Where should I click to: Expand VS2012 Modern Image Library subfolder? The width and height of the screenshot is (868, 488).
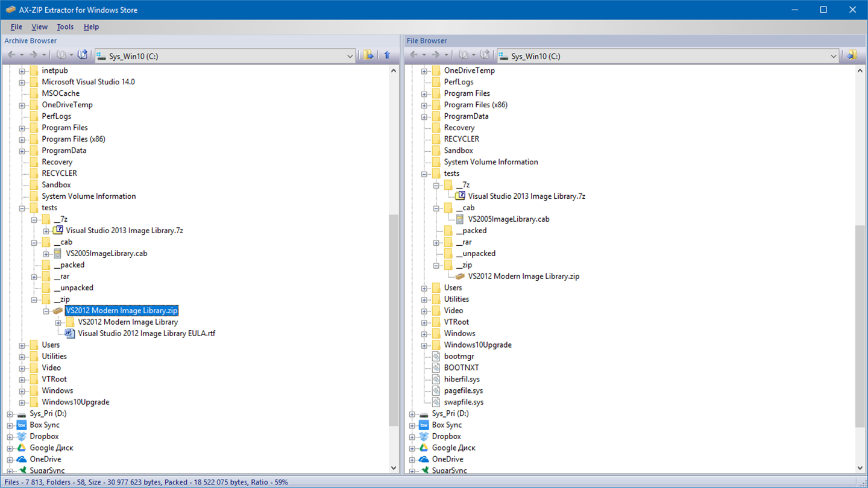coord(58,322)
